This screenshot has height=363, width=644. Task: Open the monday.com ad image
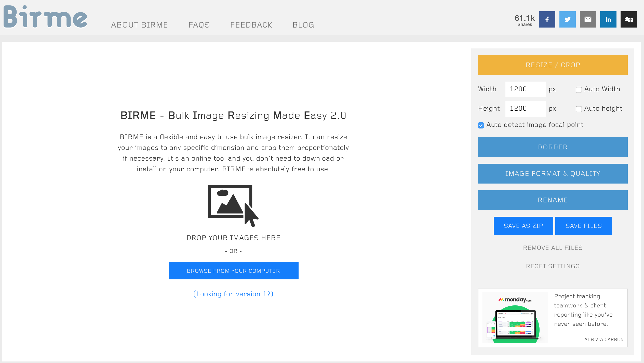pos(515,318)
